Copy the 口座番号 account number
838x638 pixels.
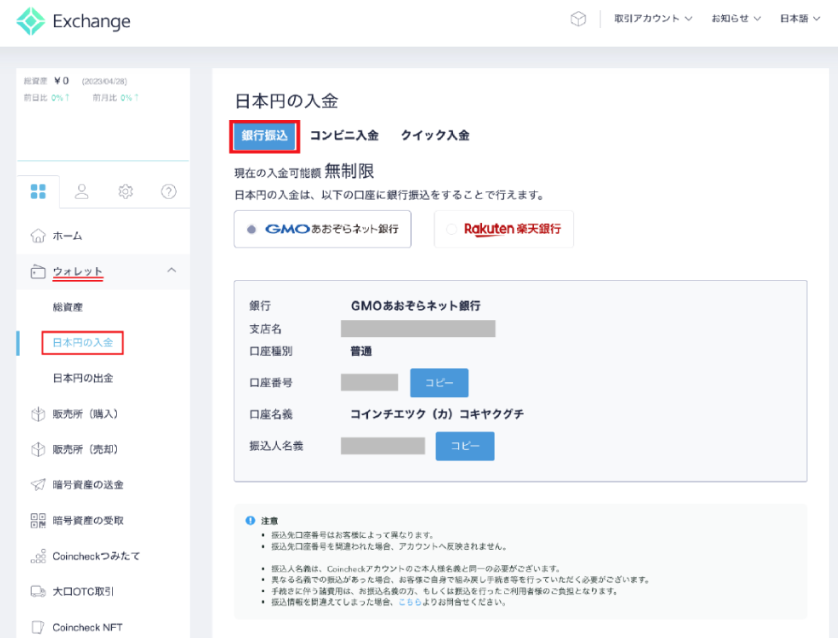(439, 383)
